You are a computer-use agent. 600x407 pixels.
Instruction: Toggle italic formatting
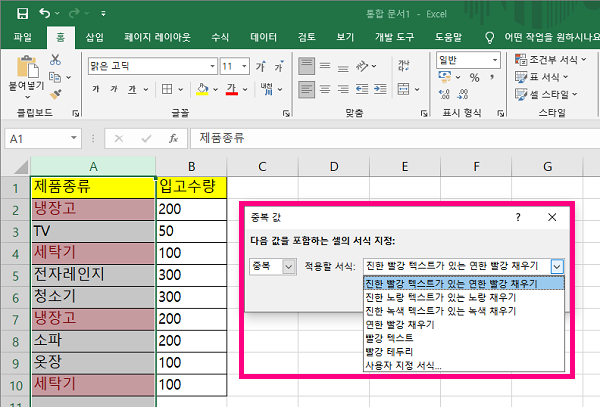pyautogui.click(x=114, y=89)
